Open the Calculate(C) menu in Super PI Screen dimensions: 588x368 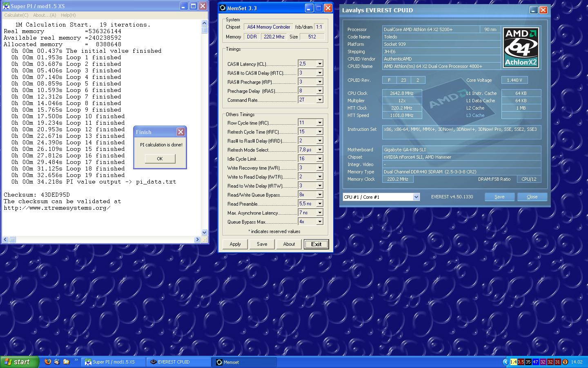tap(16, 15)
